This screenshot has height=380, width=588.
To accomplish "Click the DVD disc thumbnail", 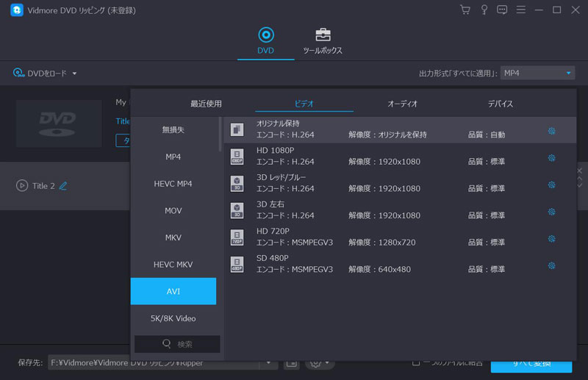I will [x=59, y=123].
